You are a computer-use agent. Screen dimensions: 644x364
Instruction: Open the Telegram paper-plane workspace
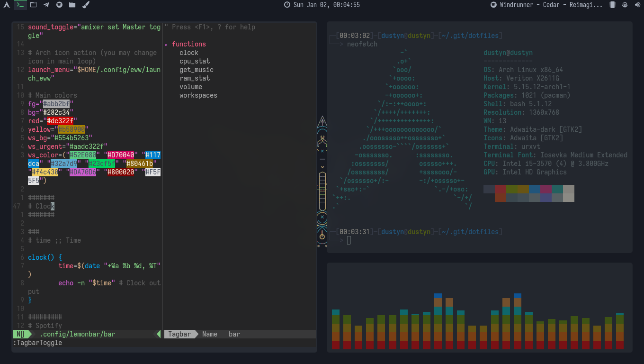pyautogui.click(x=46, y=5)
